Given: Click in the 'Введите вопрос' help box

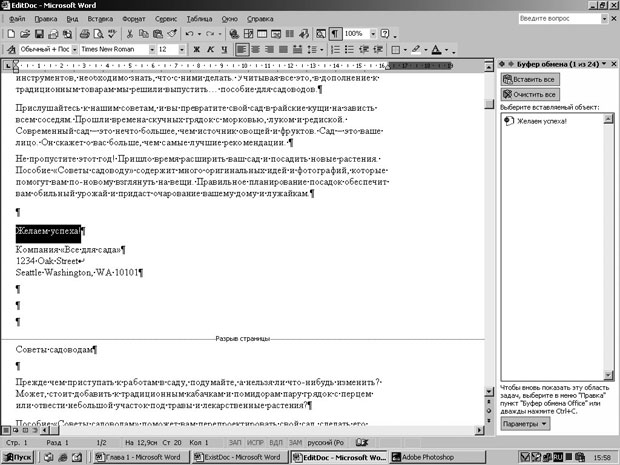Looking at the screenshot, I should click(x=560, y=19).
